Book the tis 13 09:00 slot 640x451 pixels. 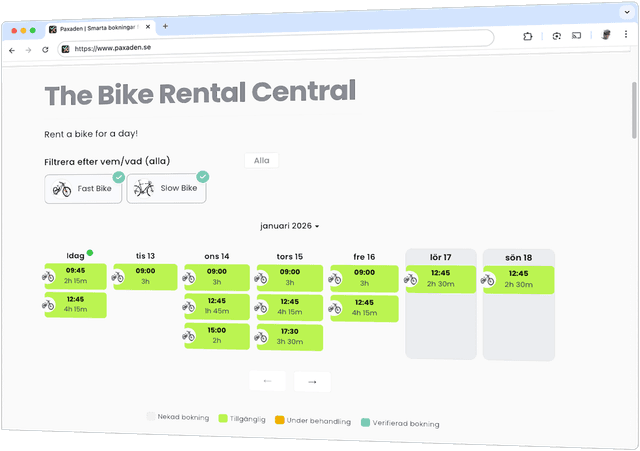(145, 276)
